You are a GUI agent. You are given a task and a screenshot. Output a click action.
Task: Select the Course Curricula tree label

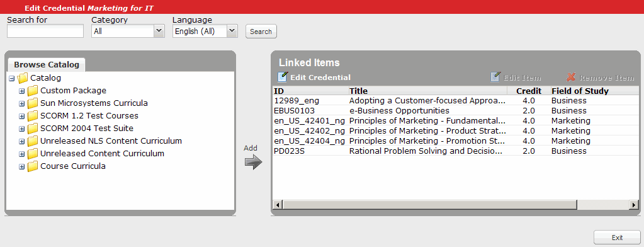(72, 166)
